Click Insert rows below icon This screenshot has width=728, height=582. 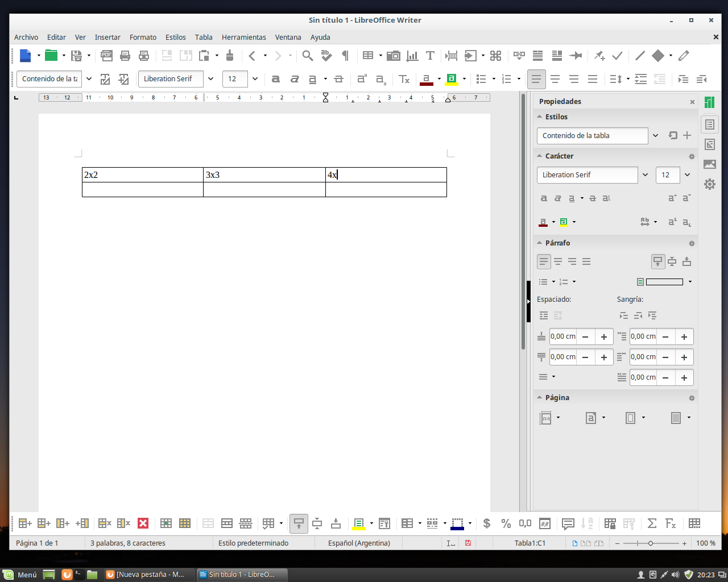[44, 523]
